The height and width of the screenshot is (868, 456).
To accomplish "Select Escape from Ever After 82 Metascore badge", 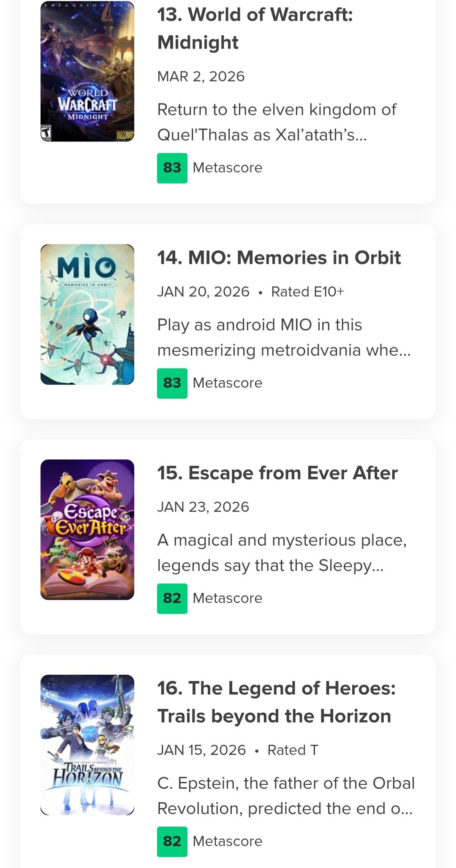I will coord(172,598).
